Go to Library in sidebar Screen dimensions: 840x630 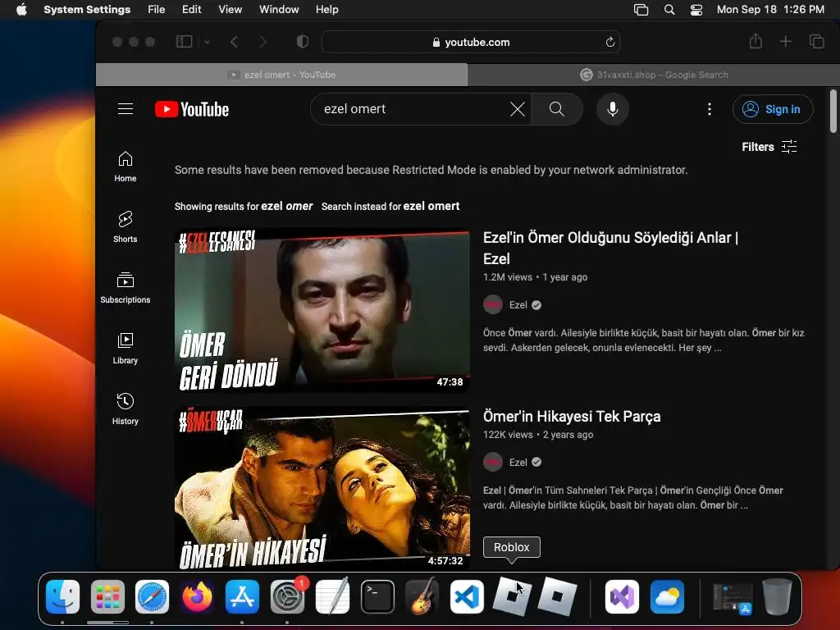tap(126, 348)
